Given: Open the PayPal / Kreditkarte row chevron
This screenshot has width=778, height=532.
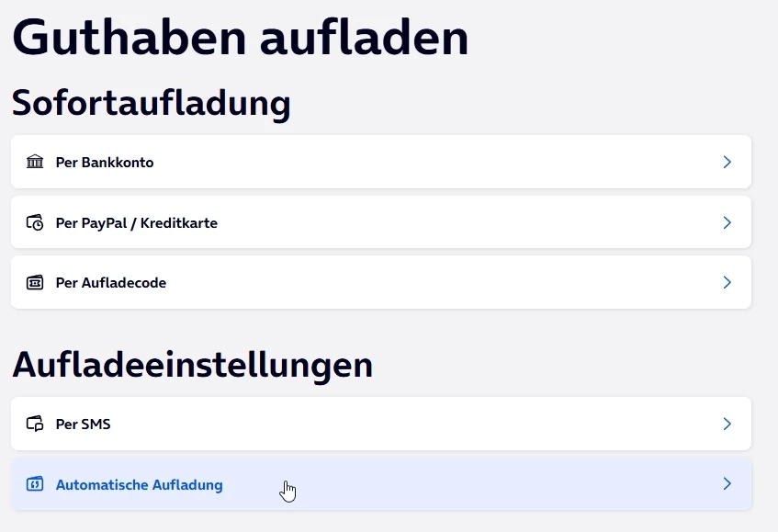Looking at the screenshot, I should (727, 222).
